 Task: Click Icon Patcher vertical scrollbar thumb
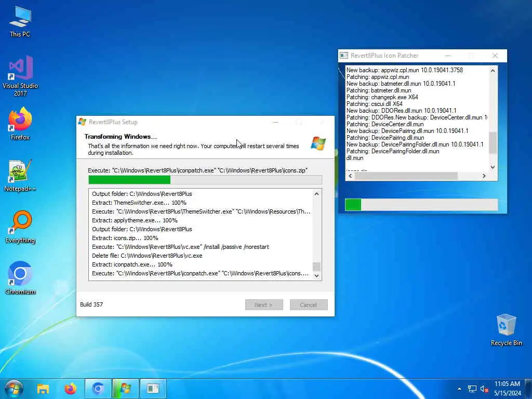tap(493, 143)
